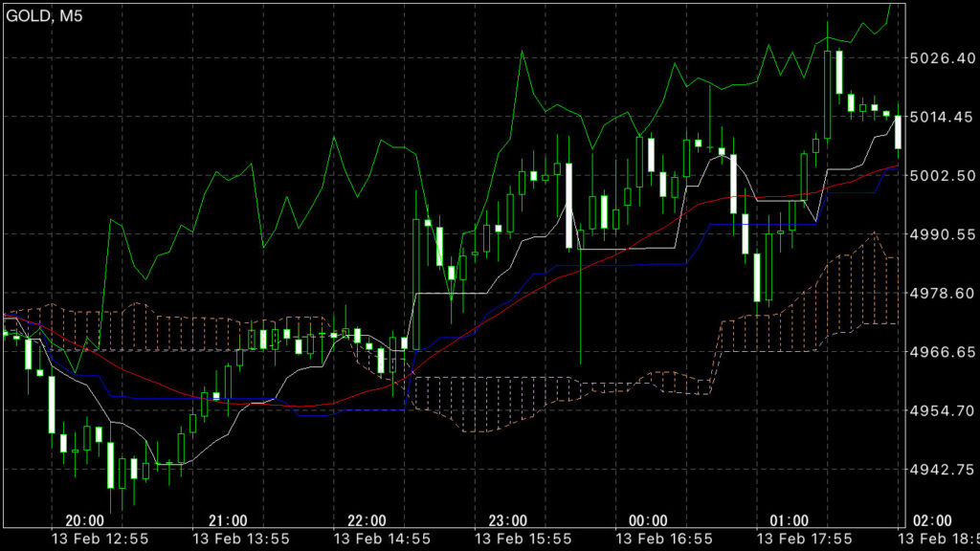Image resolution: width=980 pixels, height=551 pixels.
Task: Select the 4942.75 price axis label
Action: (943, 470)
